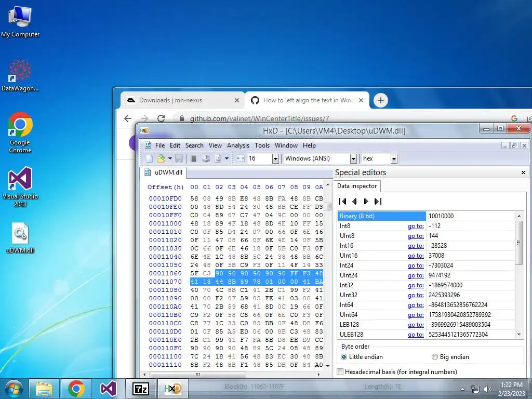Open the Edit menu in HxD
This screenshot has width=532, height=399.
pos(175,145)
